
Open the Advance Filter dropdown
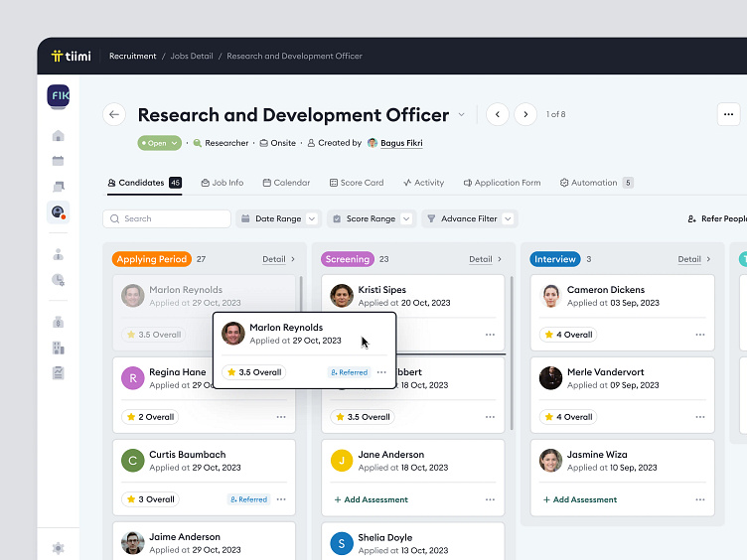tap(470, 218)
